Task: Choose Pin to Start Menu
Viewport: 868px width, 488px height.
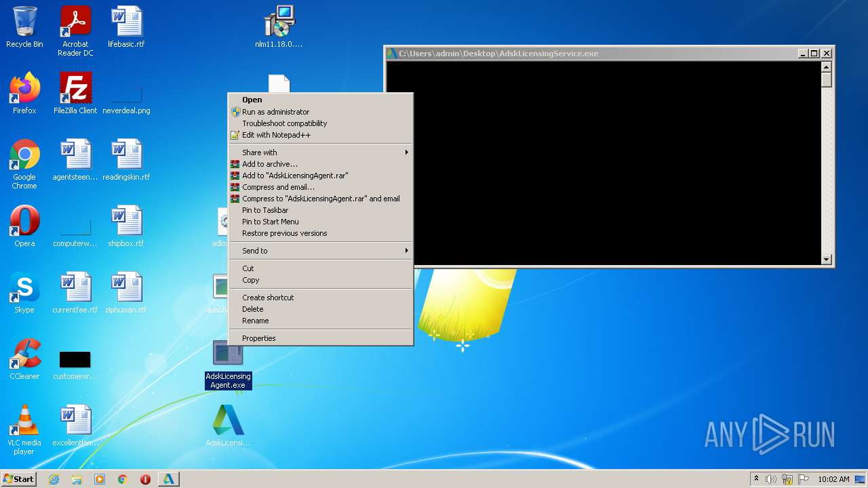Action: [x=321, y=222]
